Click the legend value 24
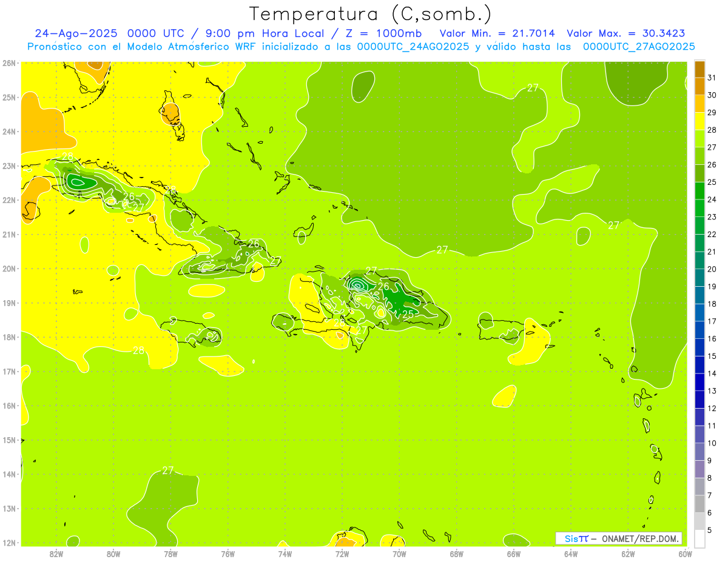 712,199
